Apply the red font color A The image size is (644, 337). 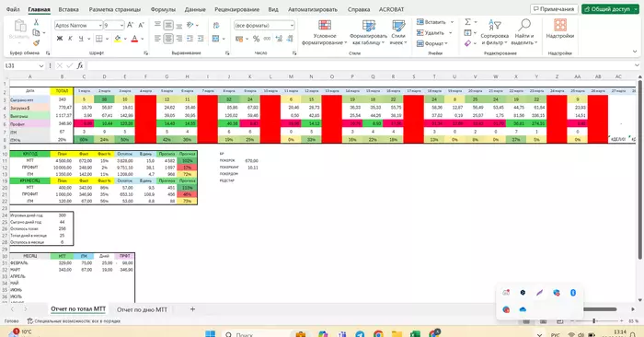[134, 39]
